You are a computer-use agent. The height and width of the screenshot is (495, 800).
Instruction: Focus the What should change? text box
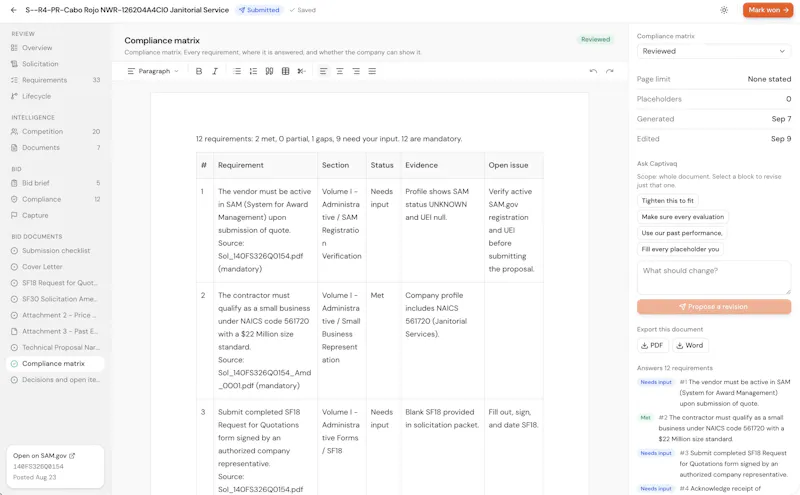[714, 278]
